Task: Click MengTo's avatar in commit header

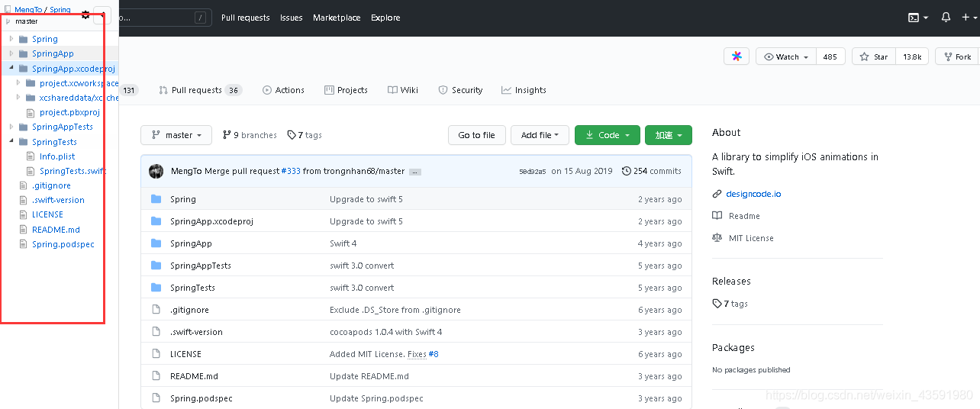Action: click(156, 171)
